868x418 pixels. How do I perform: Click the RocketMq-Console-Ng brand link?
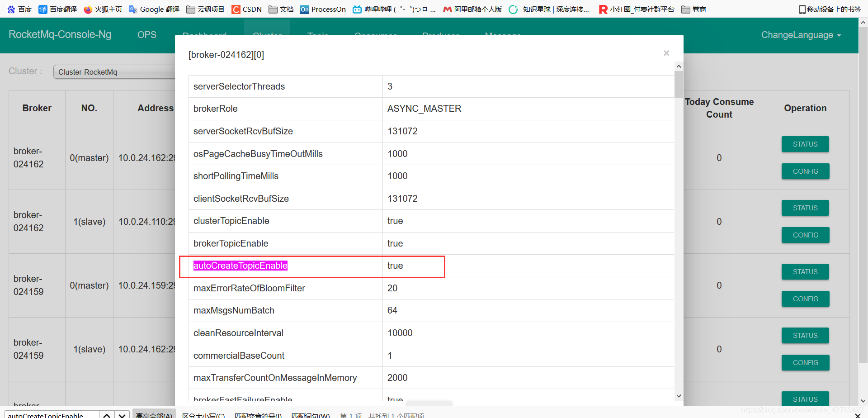point(60,35)
